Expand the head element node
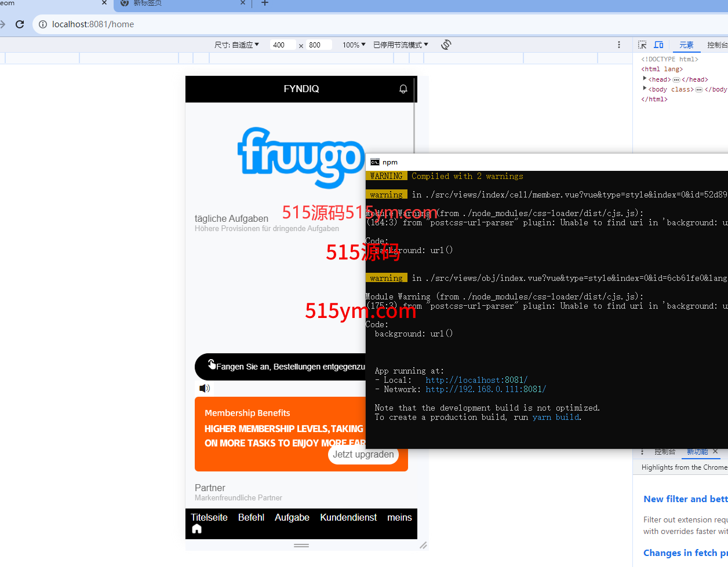Screen dimensions: 728x567 click(645, 79)
